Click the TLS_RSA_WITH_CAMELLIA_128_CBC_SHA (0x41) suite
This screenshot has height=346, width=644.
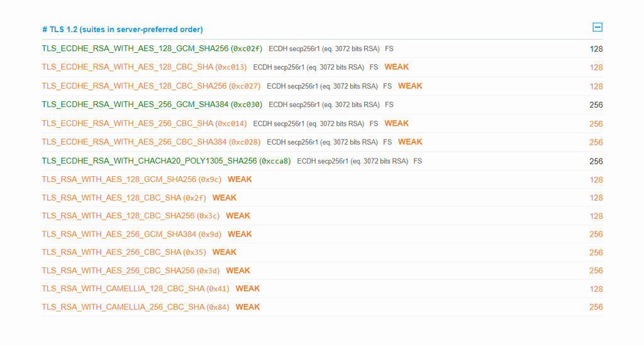pos(135,289)
